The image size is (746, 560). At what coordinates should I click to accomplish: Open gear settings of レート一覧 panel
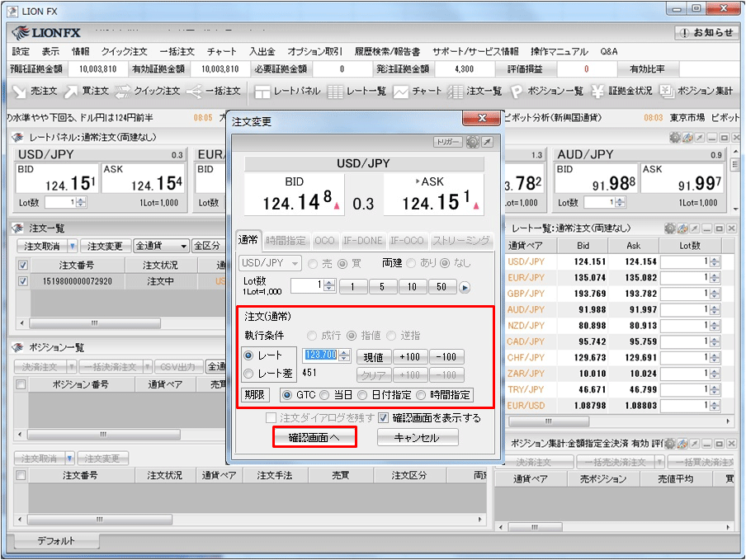(x=670, y=228)
